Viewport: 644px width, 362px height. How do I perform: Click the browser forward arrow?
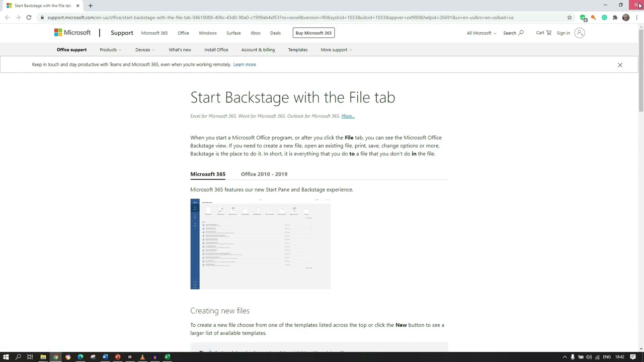18,18
